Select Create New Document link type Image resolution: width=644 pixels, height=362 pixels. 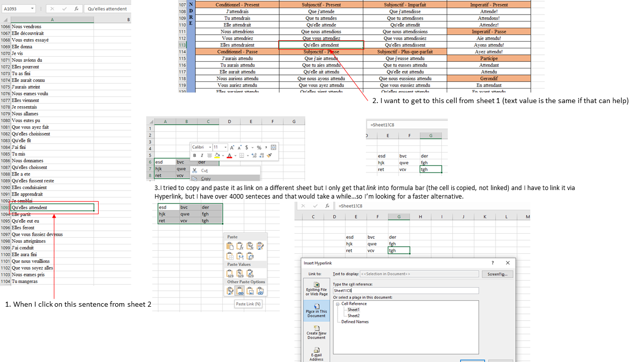[316, 332]
